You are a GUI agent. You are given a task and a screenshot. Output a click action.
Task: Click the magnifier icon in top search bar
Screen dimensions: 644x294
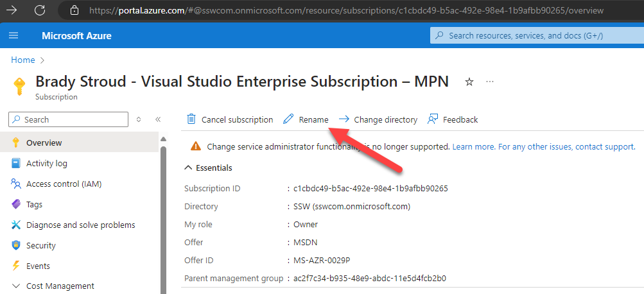pyautogui.click(x=439, y=36)
